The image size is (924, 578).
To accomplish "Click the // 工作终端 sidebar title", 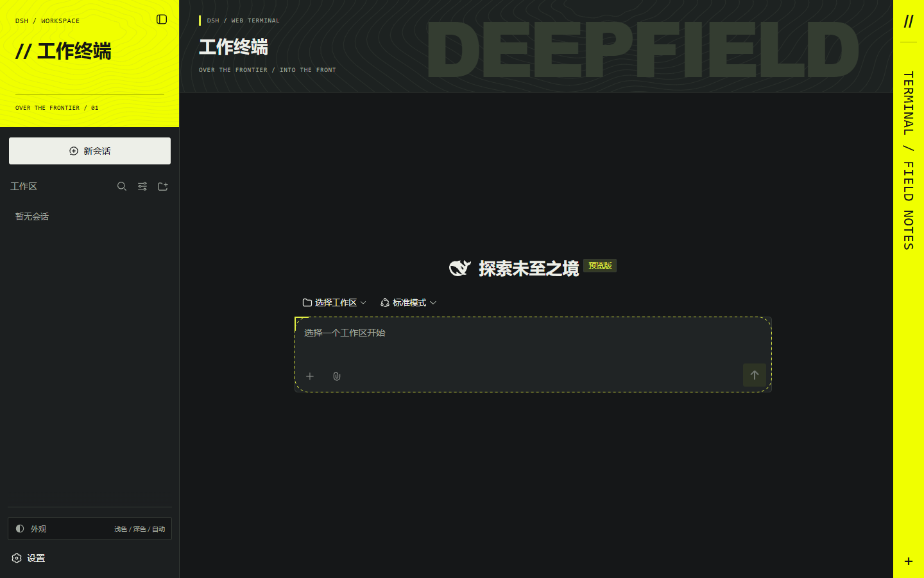I will pyautogui.click(x=64, y=51).
